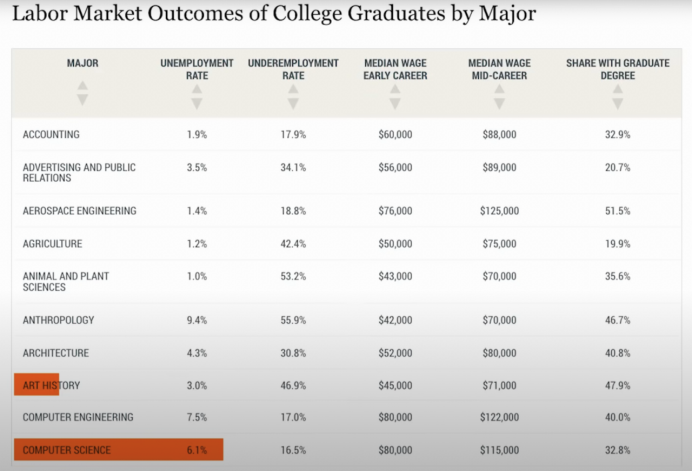Click the ascending sort arrow under Major
Viewport: 693px width, 472px height.
(x=82, y=86)
